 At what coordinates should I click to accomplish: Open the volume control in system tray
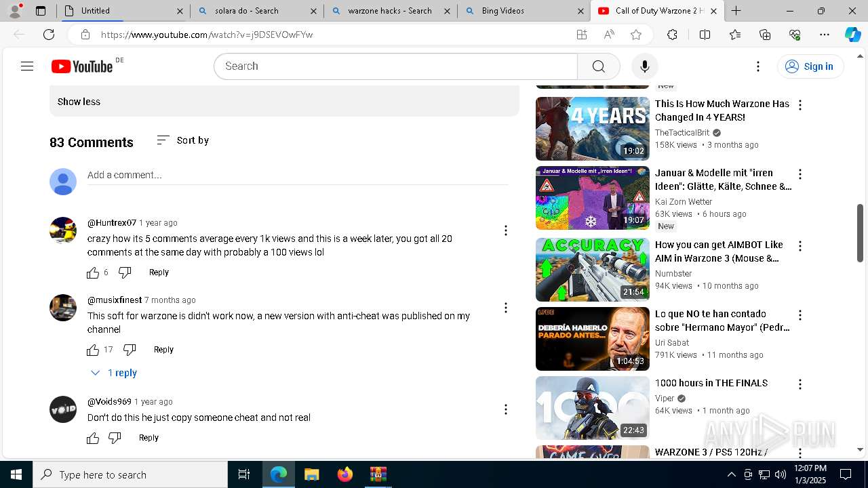[x=781, y=474]
